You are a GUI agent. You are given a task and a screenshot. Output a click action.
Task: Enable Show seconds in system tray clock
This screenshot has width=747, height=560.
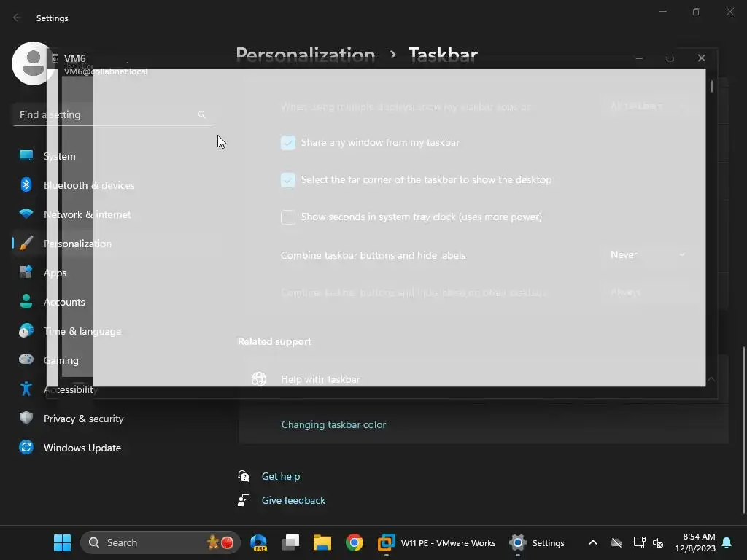[287, 217]
